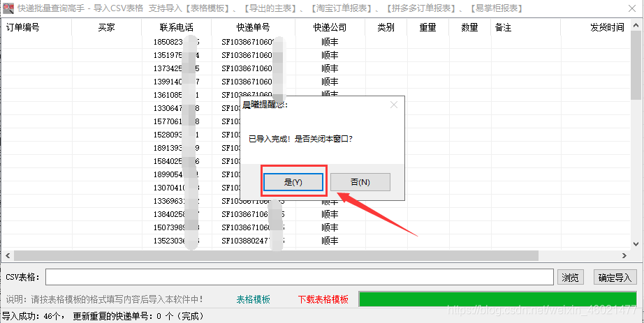644x323 pixels.
Task: Click the horizontal scrollbar thumb
Action: click(x=276, y=256)
